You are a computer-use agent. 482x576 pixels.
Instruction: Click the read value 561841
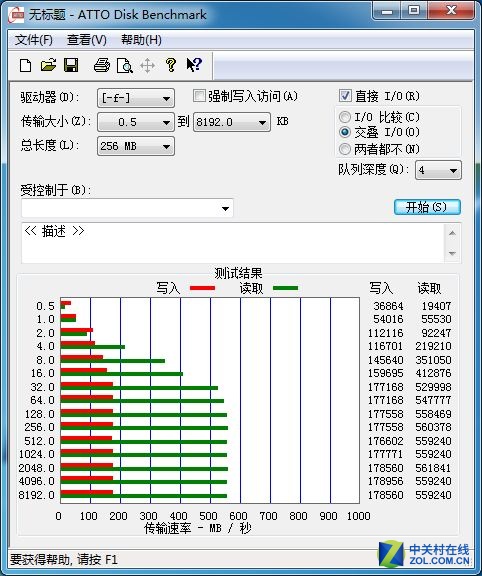click(x=433, y=468)
